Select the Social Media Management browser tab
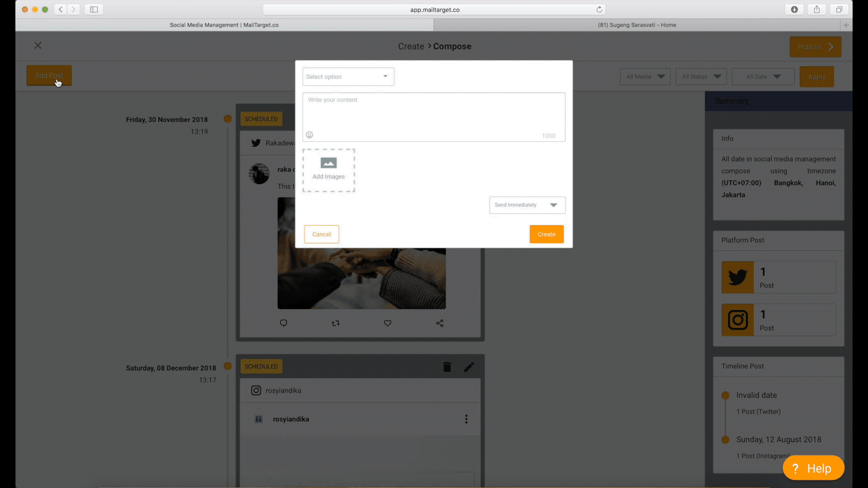 (x=224, y=25)
